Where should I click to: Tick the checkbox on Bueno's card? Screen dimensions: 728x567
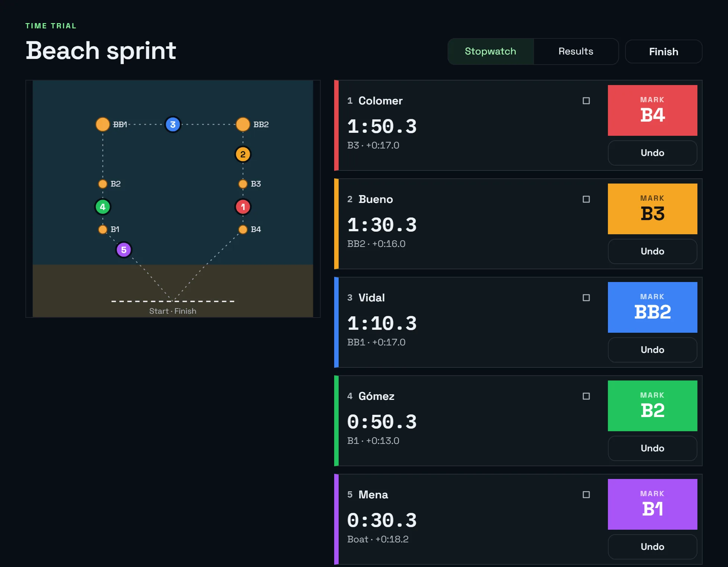(586, 199)
